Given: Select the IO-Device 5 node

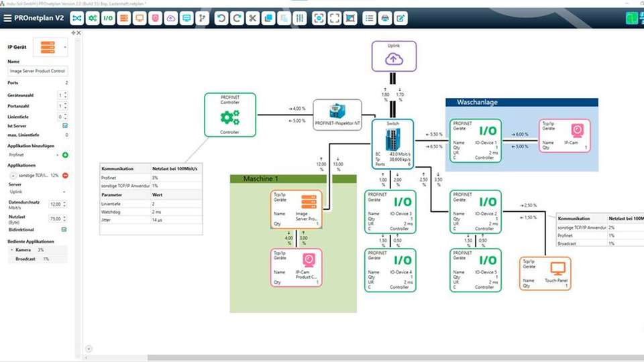Looking at the screenshot, I should point(476,270).
